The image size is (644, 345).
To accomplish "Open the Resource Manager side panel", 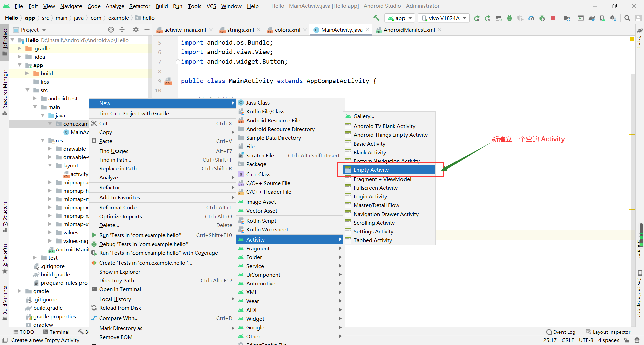I will click(x=5, y=92).
